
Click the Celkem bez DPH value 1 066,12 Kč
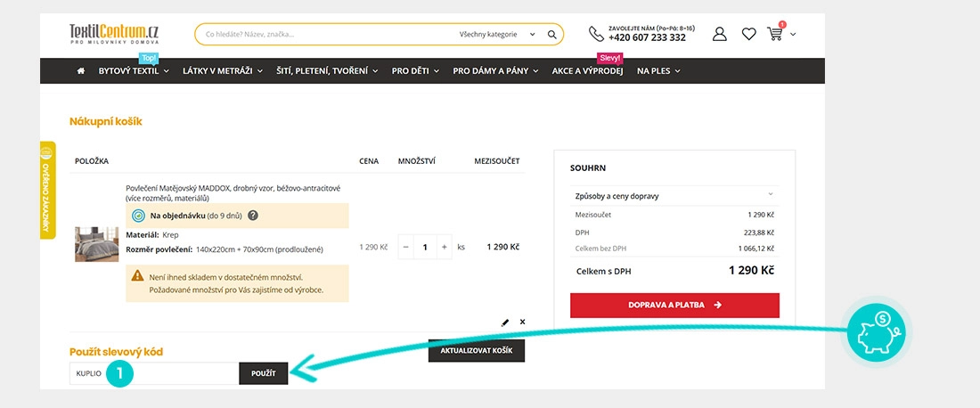(x=756, y=248)
